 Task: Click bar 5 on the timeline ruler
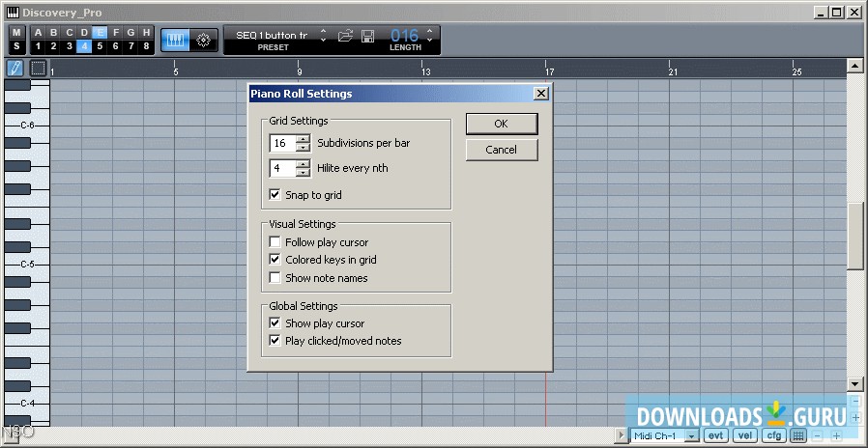176,71
